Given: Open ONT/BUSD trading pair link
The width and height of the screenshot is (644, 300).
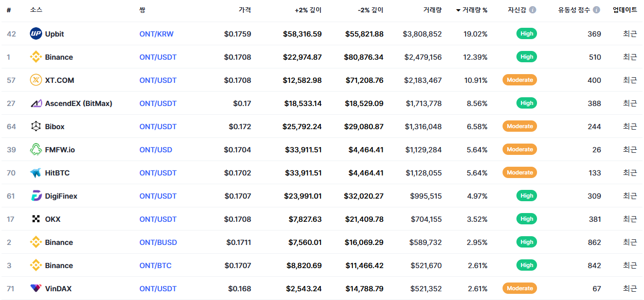Looking at the screenshot, I should [158, 242].
